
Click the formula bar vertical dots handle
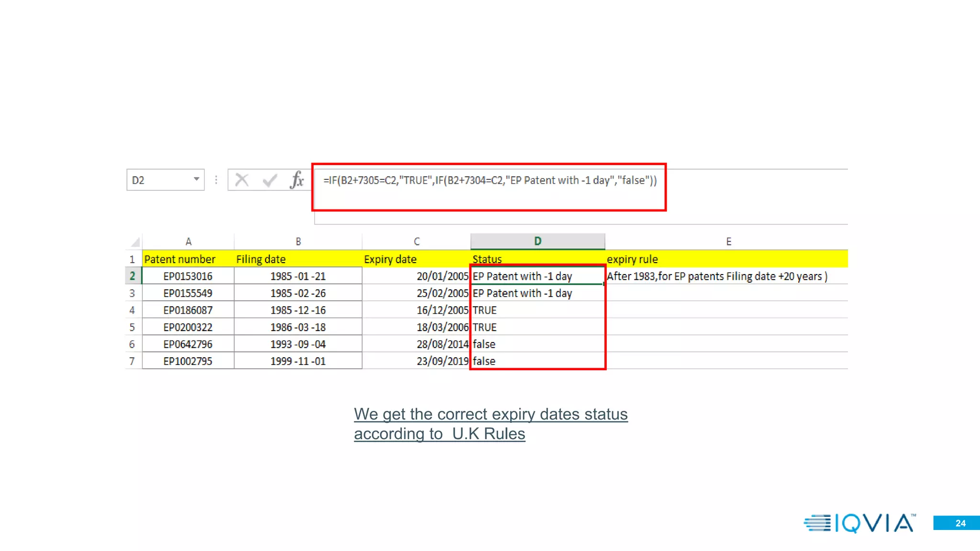(216, 180)
